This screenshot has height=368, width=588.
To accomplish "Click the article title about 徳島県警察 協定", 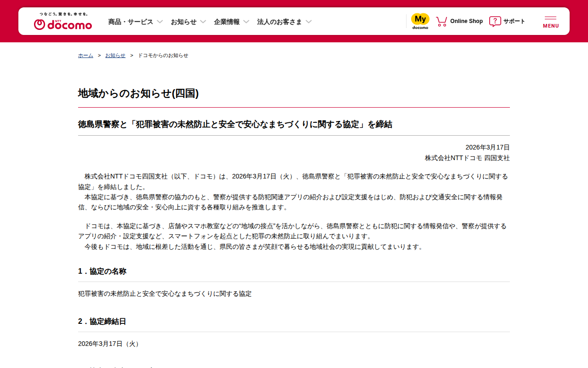I will (235, 124).
